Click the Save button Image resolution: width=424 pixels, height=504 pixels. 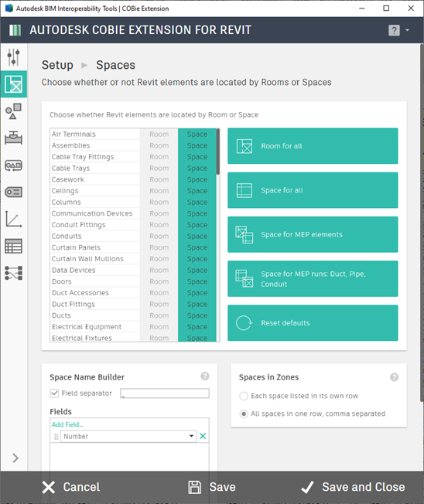tap(212, 487)
